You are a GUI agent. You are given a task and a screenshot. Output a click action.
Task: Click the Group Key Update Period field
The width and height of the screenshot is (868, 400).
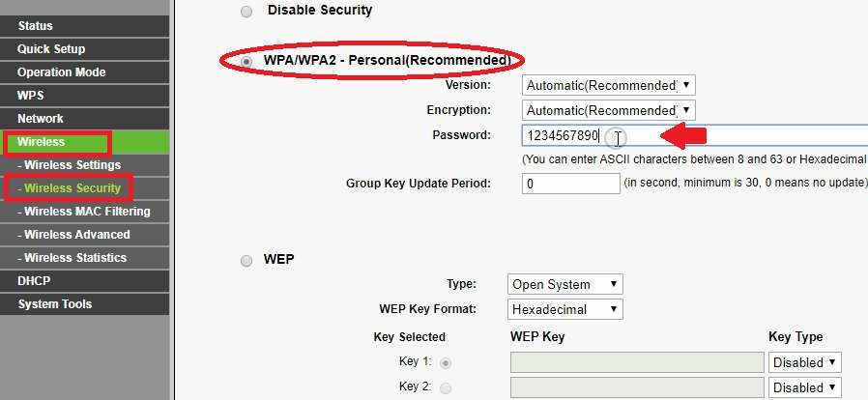click(570, 184)
